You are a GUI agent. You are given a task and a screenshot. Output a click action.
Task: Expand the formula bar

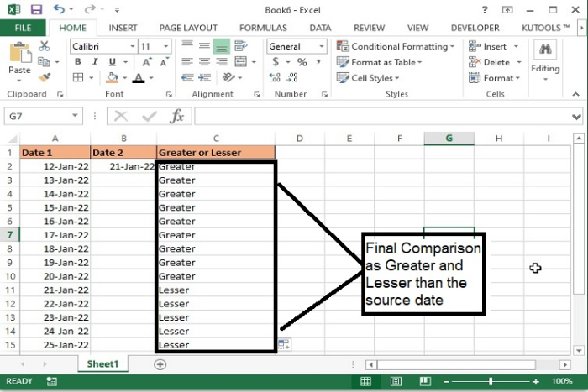(x=577, y=117)
